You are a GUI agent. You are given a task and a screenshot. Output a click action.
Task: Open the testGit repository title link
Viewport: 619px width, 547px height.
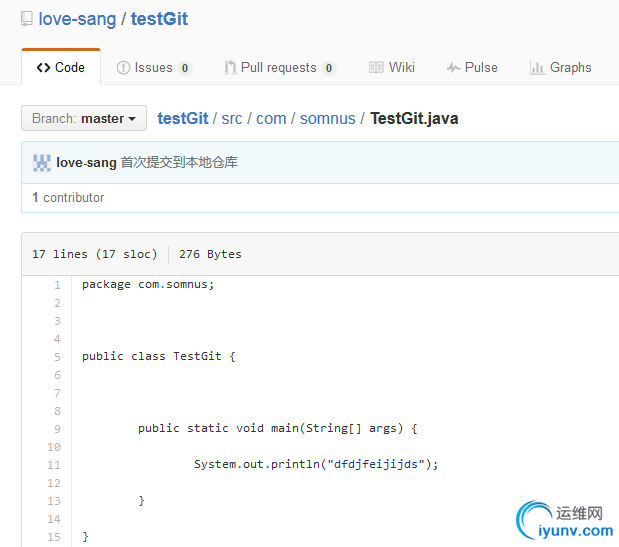click(x=159, y=19)
